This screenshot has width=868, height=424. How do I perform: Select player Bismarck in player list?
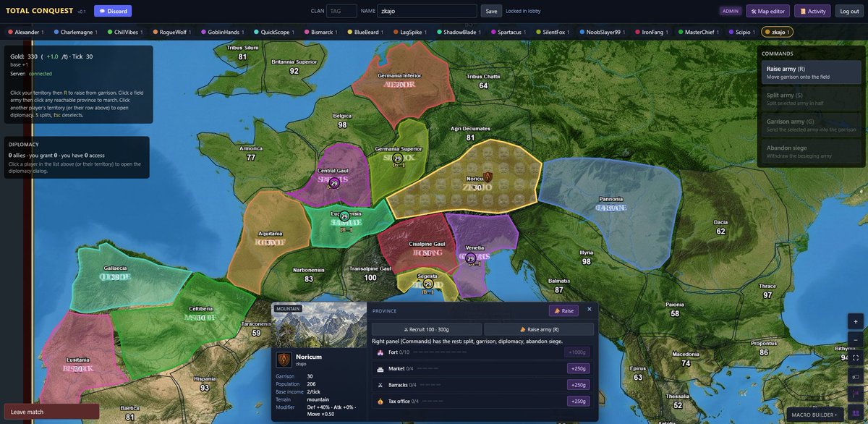322,32
